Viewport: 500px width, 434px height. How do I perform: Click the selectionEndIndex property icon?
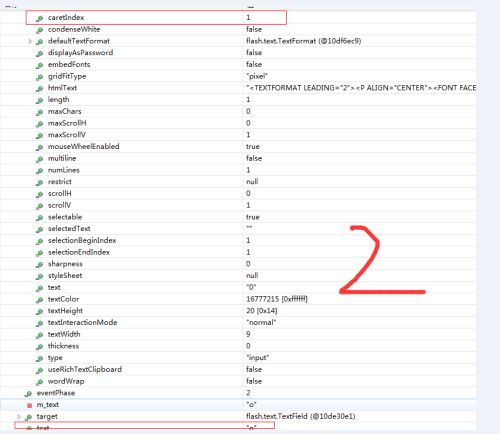(40, 253)
